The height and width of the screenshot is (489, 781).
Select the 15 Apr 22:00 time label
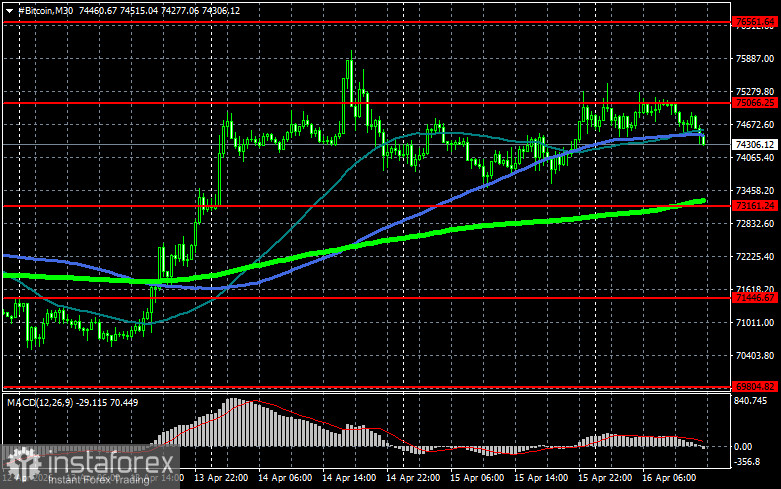(x=605, y=478)
